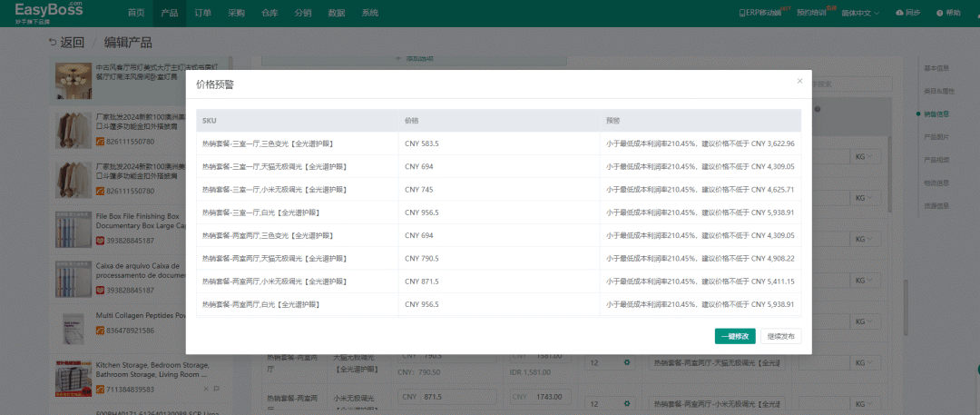
Task: Click the EasyBoss logo
Action: click(49, 13)
